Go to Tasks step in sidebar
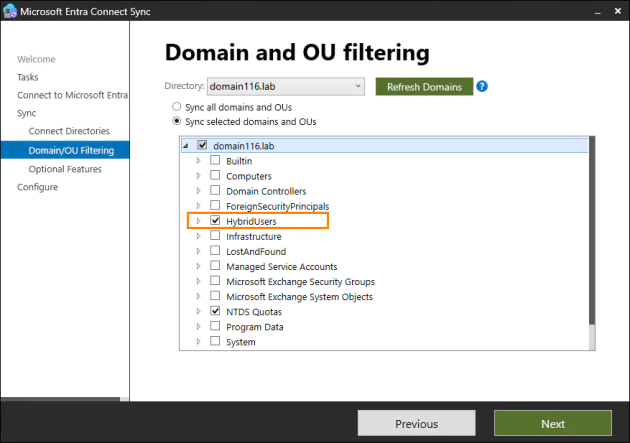 point(28,77)
